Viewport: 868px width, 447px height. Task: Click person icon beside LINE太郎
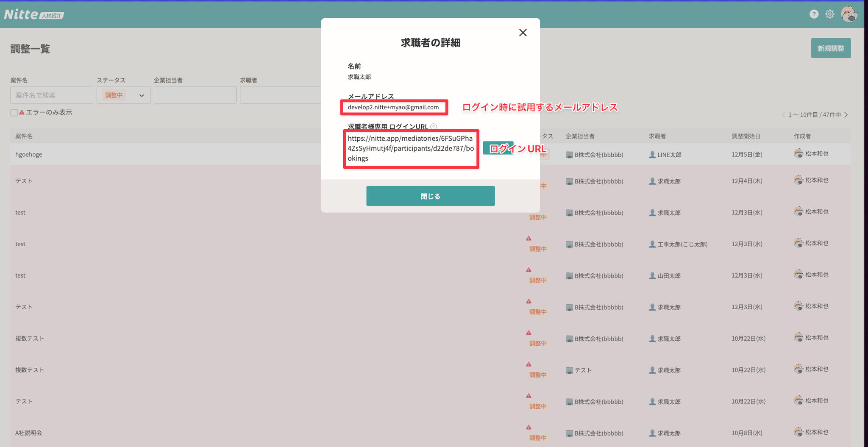coord(652,155)
